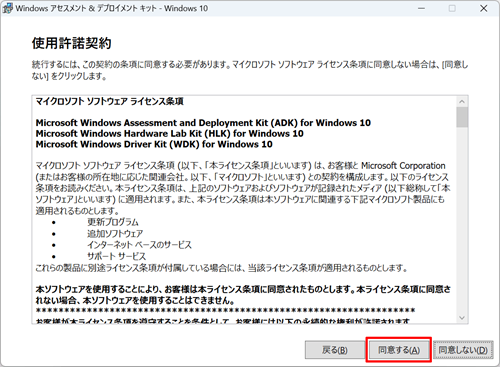Click the license scrollbar thumb
This screenshot has height=367, width=500.
coord(462,117)
